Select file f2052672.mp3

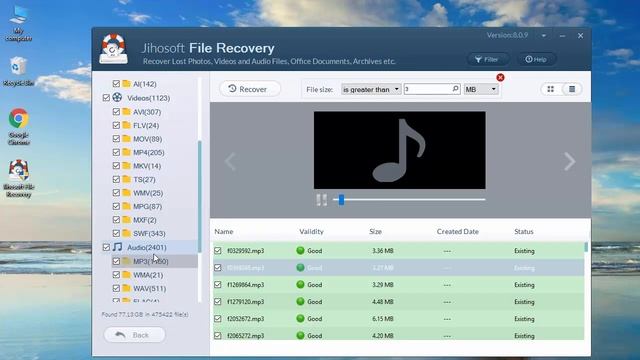click(245, 319)
